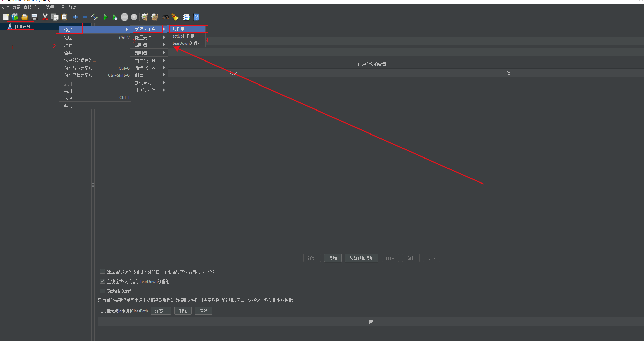Click the 浏览... button

(161, 311)
